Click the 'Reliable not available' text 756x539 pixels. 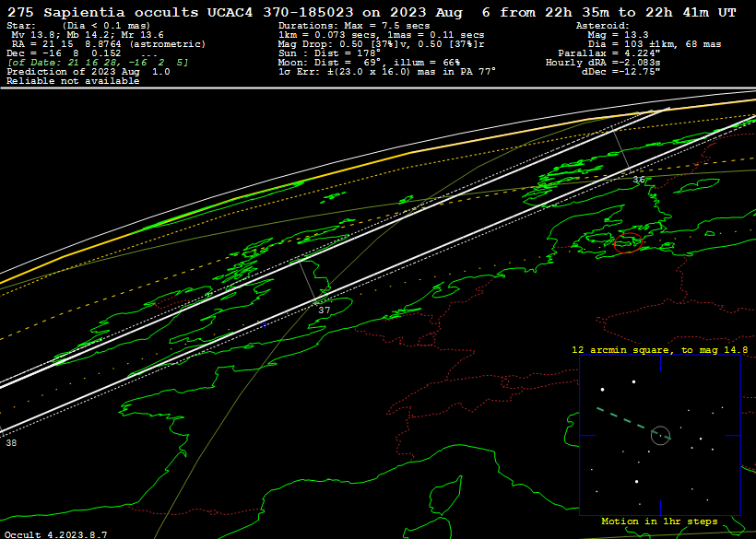pos(73,81)
